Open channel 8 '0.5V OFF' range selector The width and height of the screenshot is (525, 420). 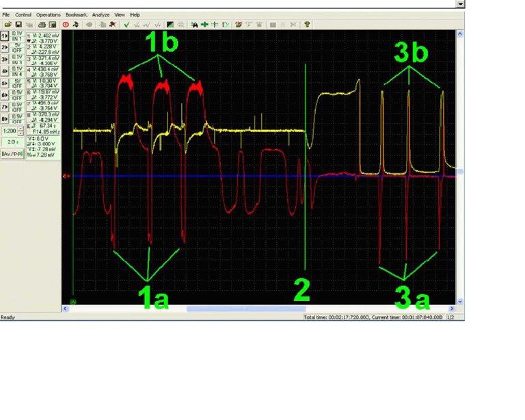[17, 119]
